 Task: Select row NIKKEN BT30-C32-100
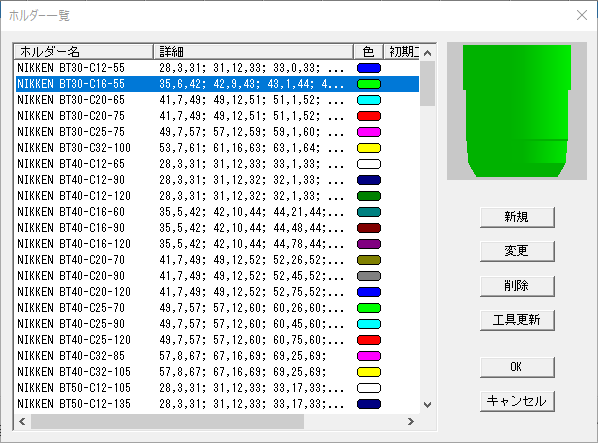coord(217,148)
